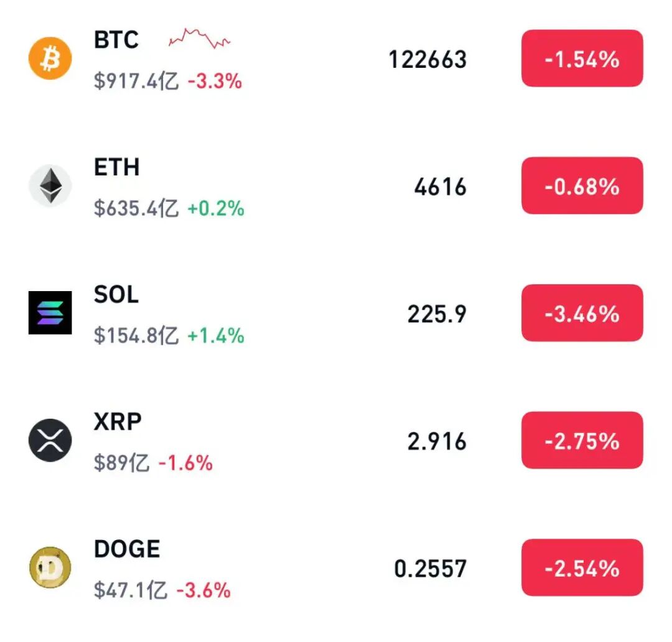Tap the SOL -3.46% change badge
The image size is (672, 642).
(x=582, y=313)
